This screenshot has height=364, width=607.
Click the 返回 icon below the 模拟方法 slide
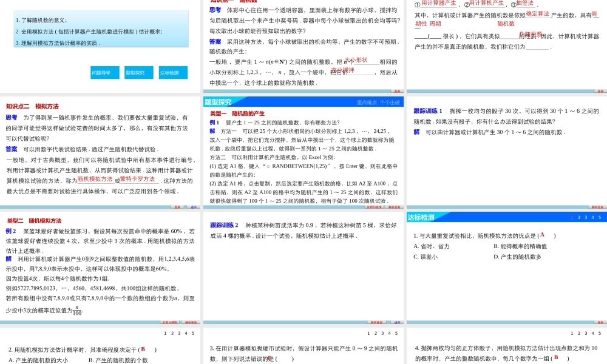point(193,207)
